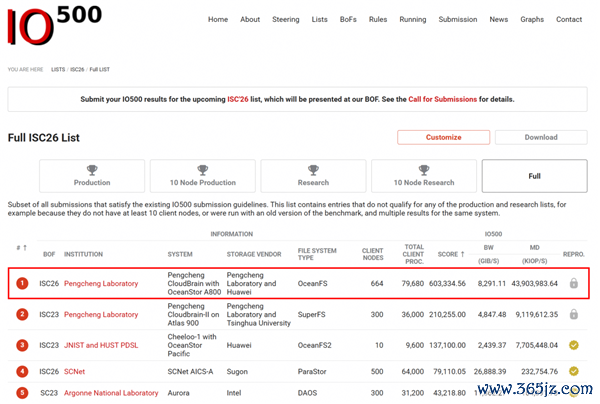600x404 pixels.
Task: Open the SCNet institution link
Action: point(74,371)
